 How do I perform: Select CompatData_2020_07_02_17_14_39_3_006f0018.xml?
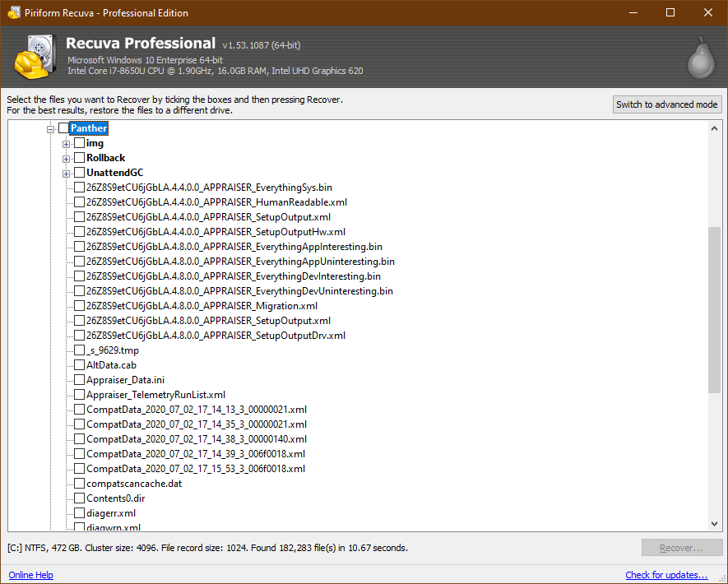click(x=196, y=454)
